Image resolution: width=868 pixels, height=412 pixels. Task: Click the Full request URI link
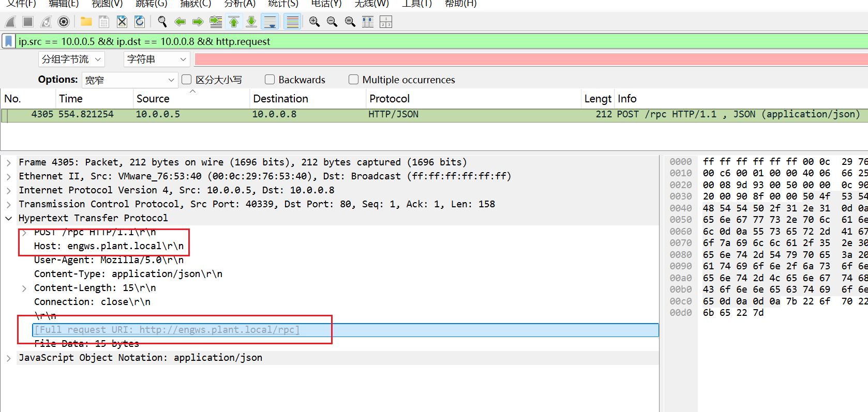(167, 330)
